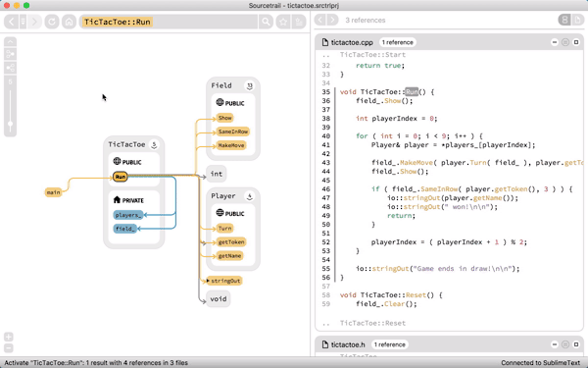Image resolution: width=588 pixels, height=368 pixels.
Task: Select the MakeMove node in graph
Action: pyautogui.click(x=231, y=145)
